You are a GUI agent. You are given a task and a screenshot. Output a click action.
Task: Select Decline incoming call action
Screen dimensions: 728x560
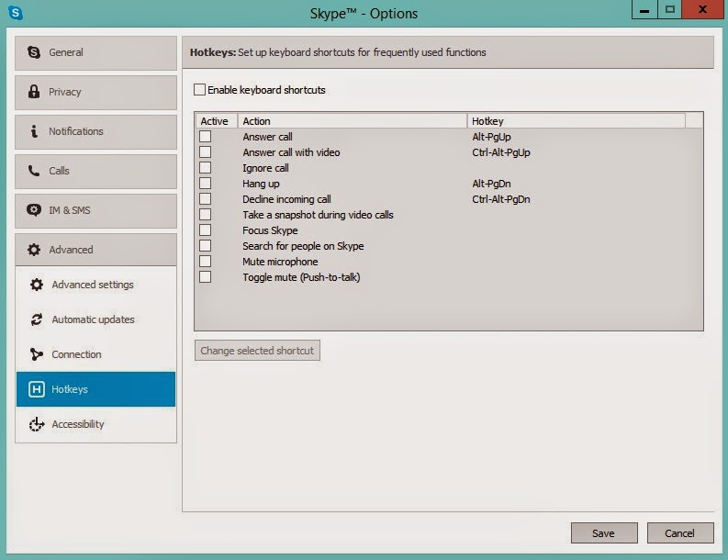[x=286, y=198]
